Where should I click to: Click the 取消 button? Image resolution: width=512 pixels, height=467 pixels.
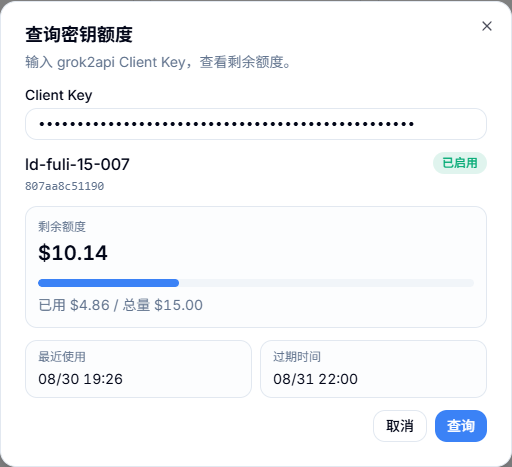[400, 426]
